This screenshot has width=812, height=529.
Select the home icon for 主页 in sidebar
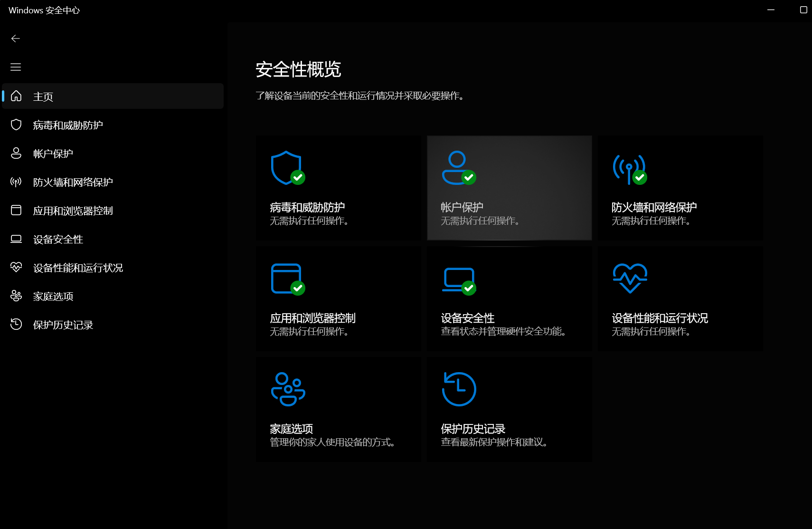click(16, 96)
